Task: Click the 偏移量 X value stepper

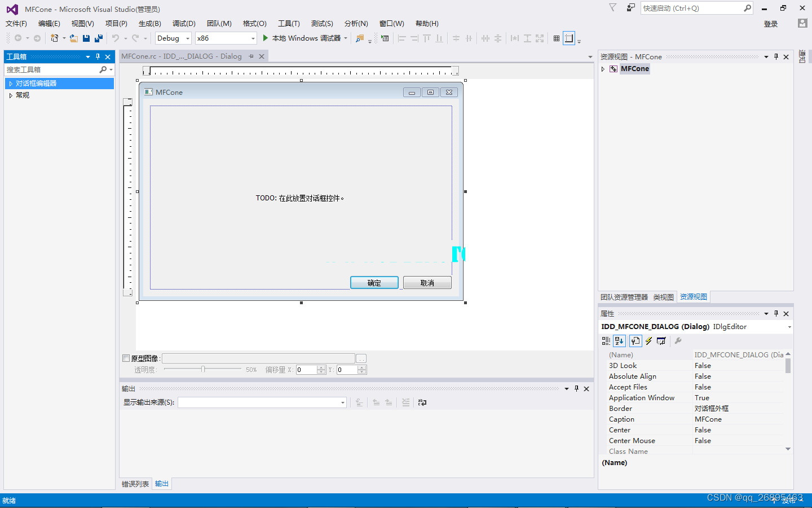Action: click(x=321, y=370)
